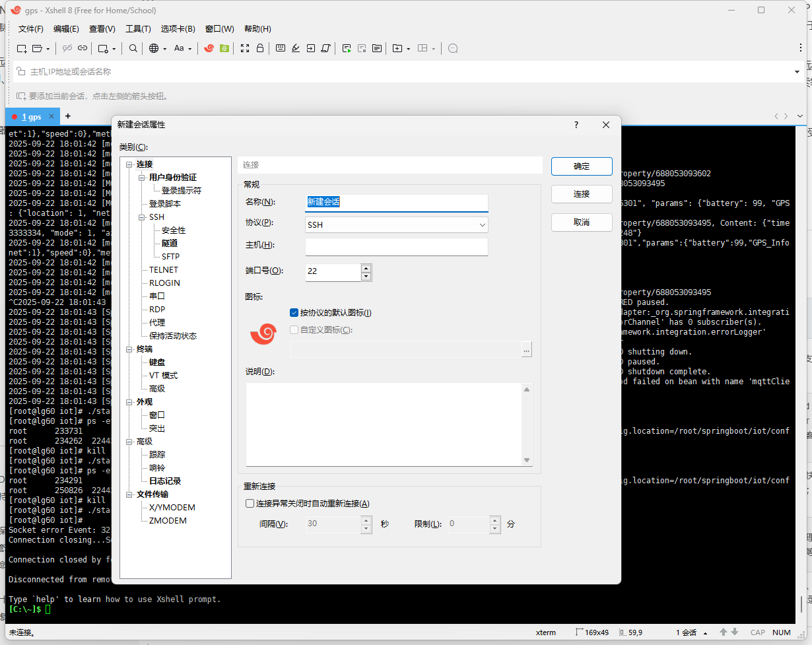812x645 pixels.
Task: Click the lined document icon before New tab
Action: click(376, 48)
